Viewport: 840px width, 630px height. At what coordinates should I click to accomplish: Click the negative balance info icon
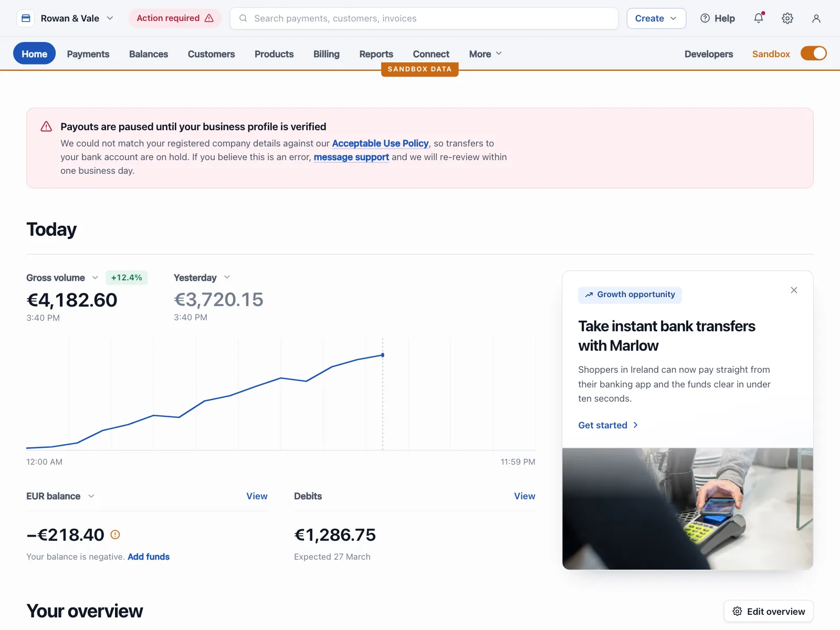tap(115, 534)
